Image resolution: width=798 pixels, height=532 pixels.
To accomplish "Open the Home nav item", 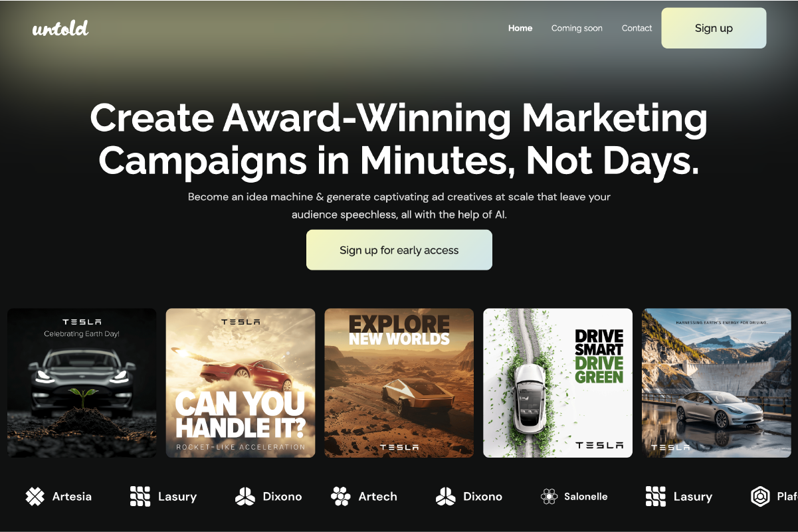I will 520,28.
